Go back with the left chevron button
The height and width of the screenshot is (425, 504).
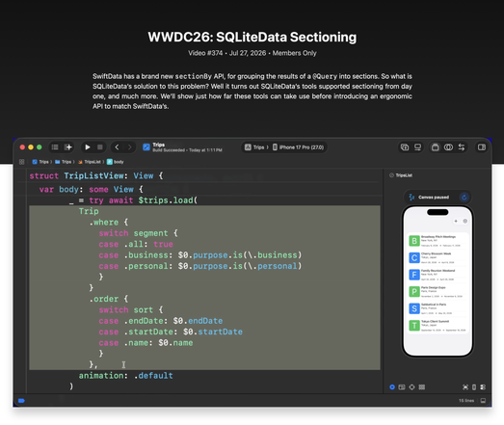[117, 147]
